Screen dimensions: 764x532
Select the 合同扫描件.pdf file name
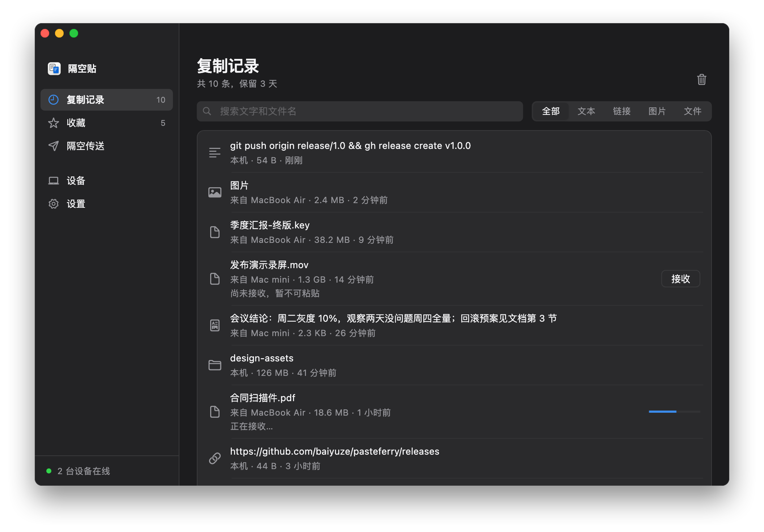point(263,398)
